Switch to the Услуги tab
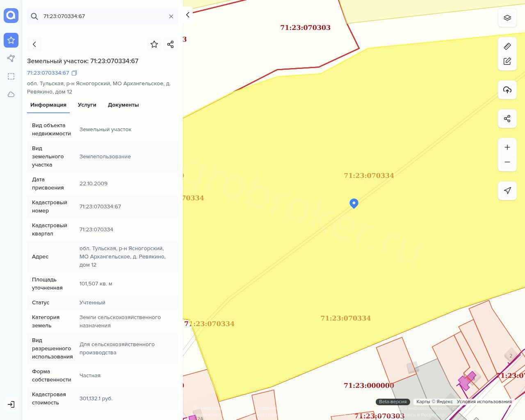 [x=87, y=105]
